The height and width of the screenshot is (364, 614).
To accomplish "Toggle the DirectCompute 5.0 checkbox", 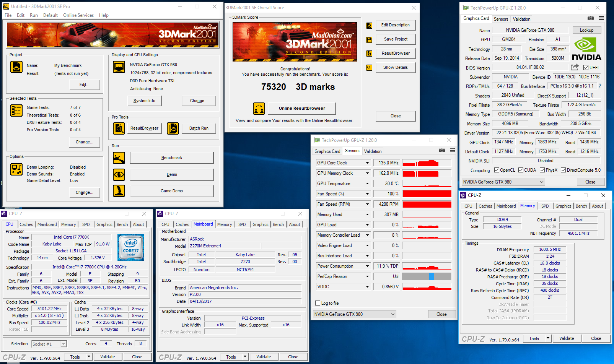I will click(563, 170).
